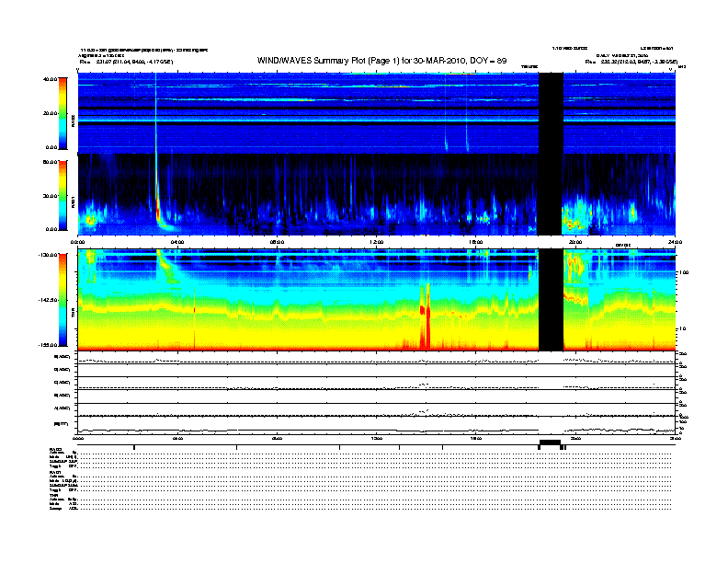Click the RAD2 color scale bar
The width and height of the screenshot is (728, 563).
click(63, 113)
